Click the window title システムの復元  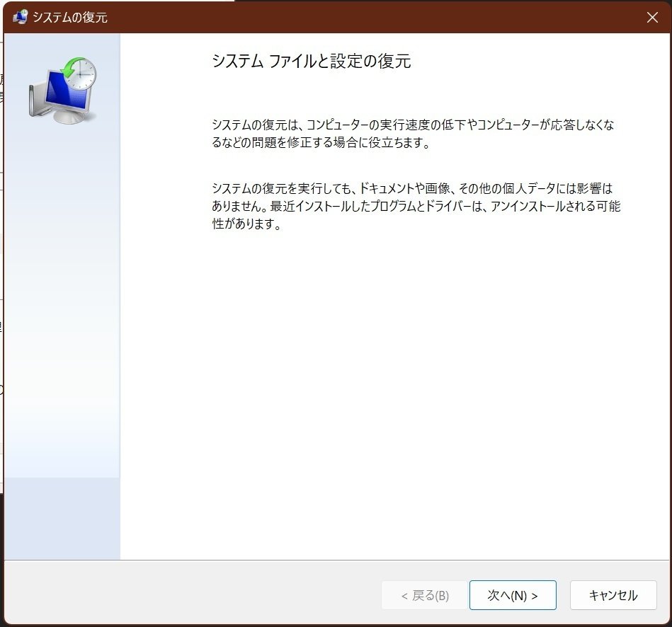(70, 17)
